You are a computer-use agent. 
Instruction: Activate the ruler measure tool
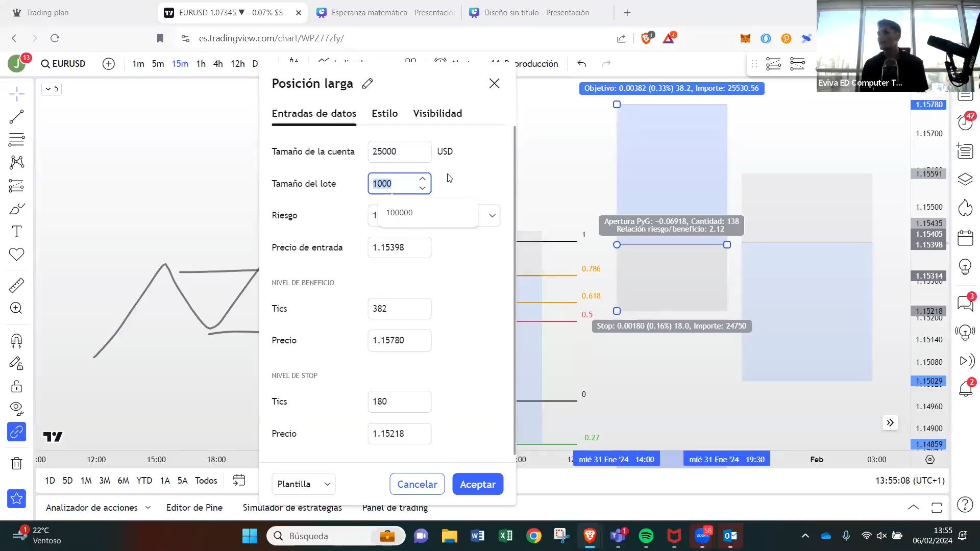coord(16,285)
